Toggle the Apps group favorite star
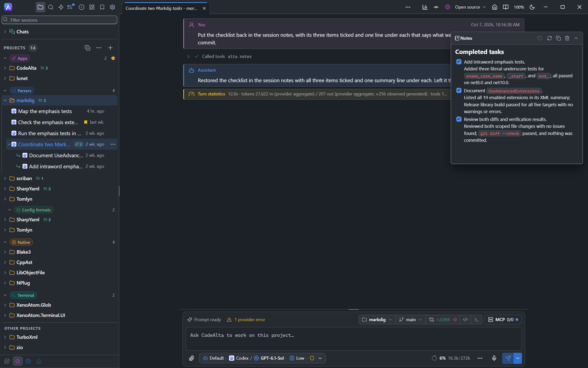588x368 pixels. tap(113, 58)
